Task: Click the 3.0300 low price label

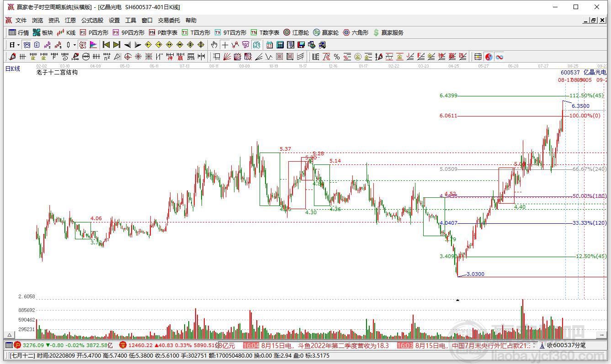Action: tap(475, 274)
